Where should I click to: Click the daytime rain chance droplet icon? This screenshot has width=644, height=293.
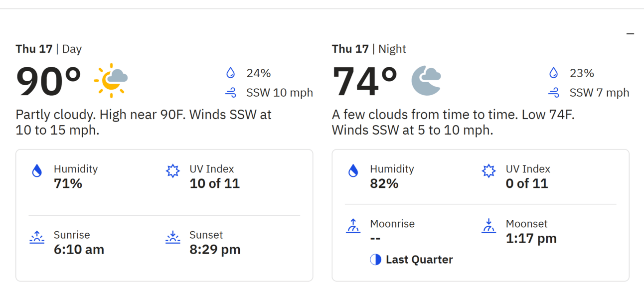[230, 73]
